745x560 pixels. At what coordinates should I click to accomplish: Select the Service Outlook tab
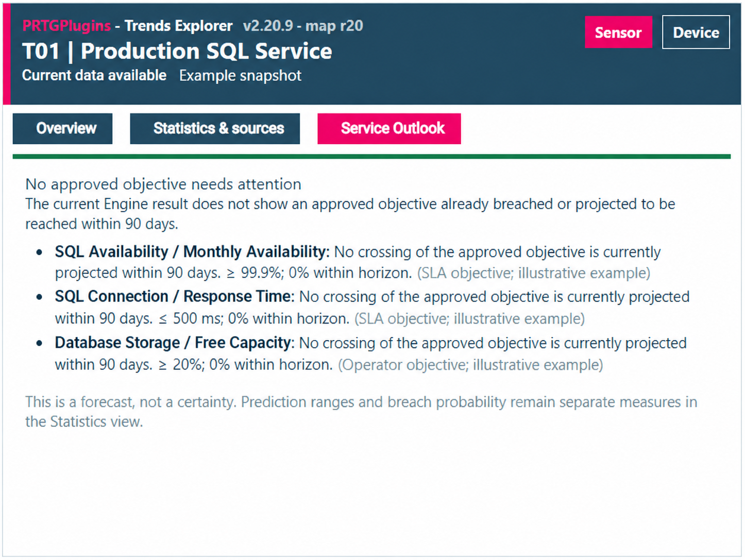[x=389, y=128]
